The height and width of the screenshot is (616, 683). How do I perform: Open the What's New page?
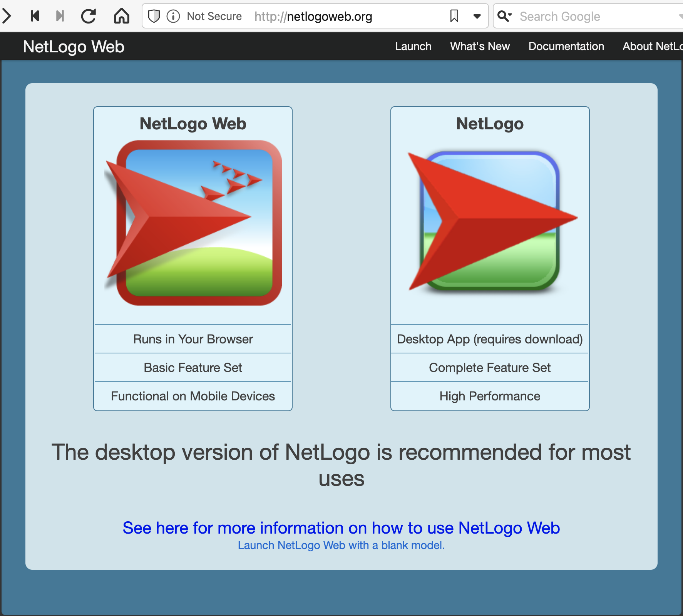click(x=480, y=46)
